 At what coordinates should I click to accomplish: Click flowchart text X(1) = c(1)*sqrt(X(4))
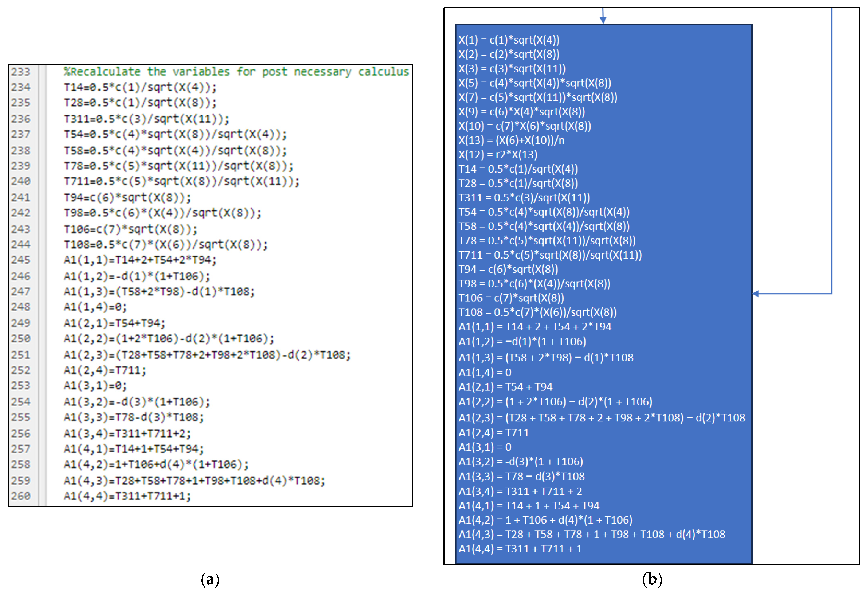pyautogui.click(x=509, y=40)
